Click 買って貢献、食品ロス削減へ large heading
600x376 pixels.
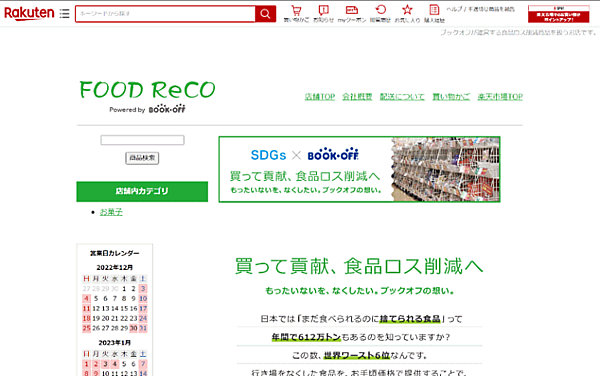[x=359, y=266]
